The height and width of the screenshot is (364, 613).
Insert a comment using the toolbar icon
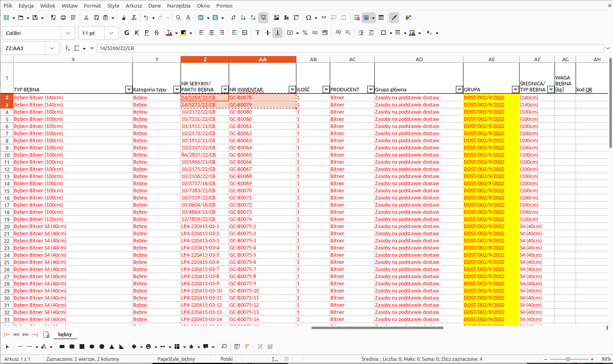point(334,17)
